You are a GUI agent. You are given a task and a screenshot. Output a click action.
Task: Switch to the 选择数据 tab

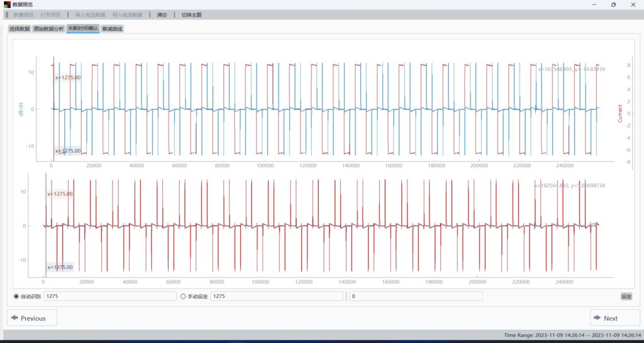tap(19, 29)
